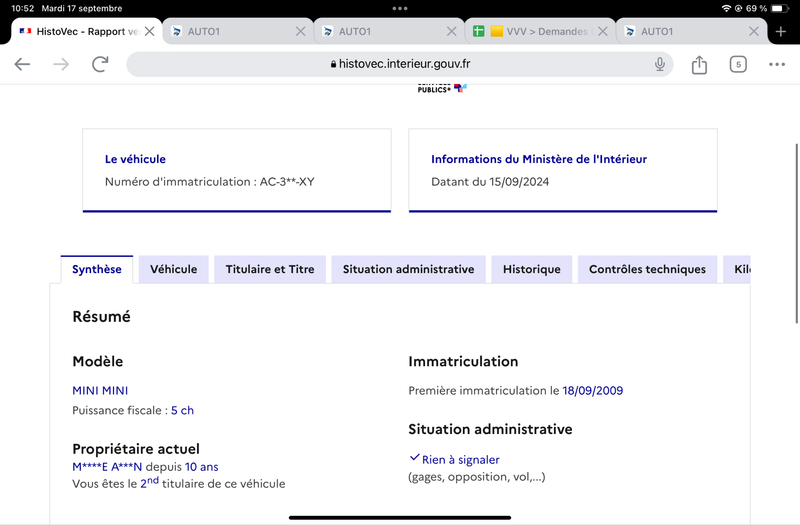This screenshot has height=525, width=800.
Task: Close the last AUTO1 tab
Action: coord(754,32)
